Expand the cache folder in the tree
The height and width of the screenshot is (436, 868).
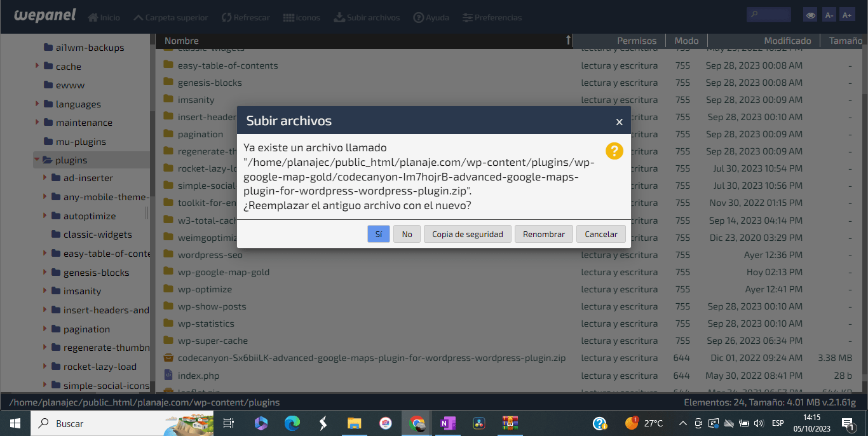(x=37, y=65)
